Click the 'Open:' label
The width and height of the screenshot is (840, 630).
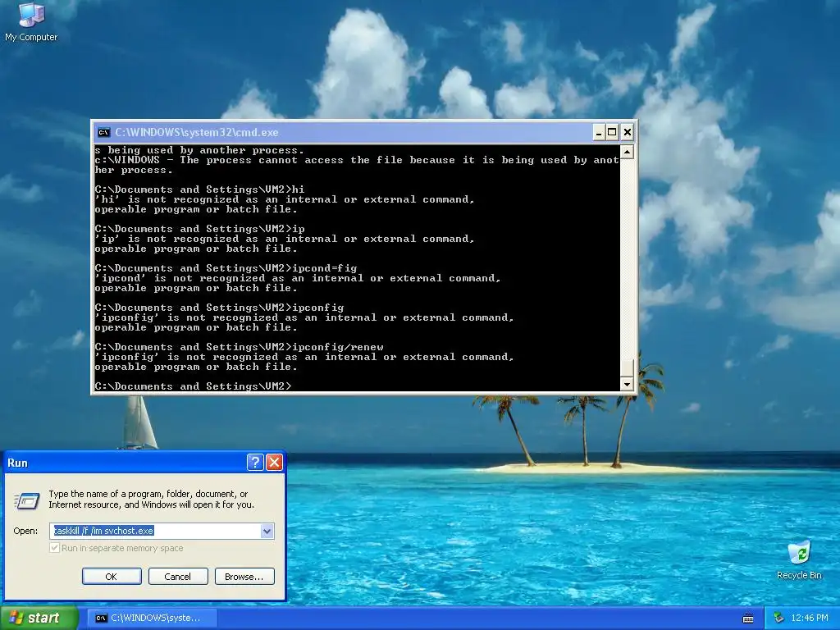pos(25,531)
